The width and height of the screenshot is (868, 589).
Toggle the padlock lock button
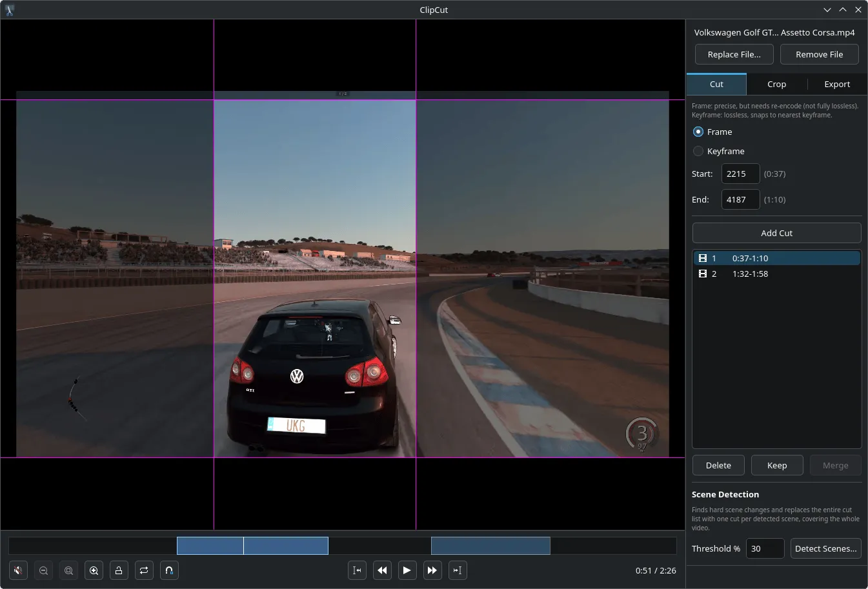(x=119, y=570)
